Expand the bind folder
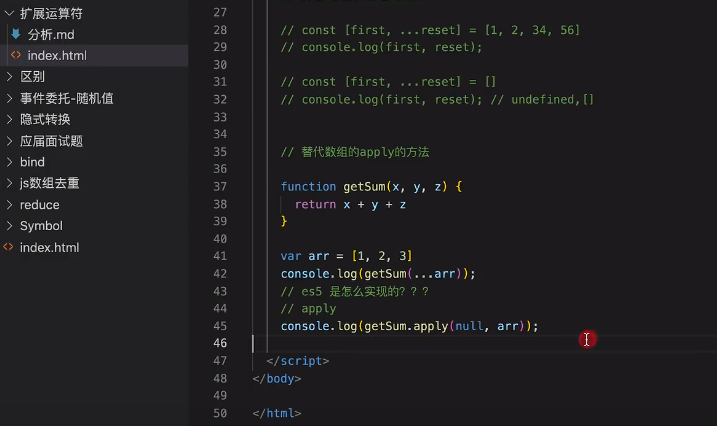 pyautogui.click(x=9, y=162)
